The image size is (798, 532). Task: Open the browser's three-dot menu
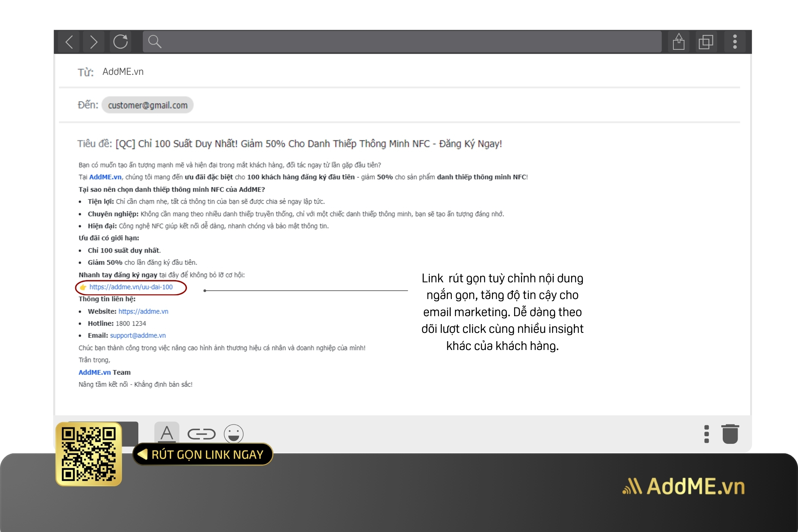click(735, 42)
